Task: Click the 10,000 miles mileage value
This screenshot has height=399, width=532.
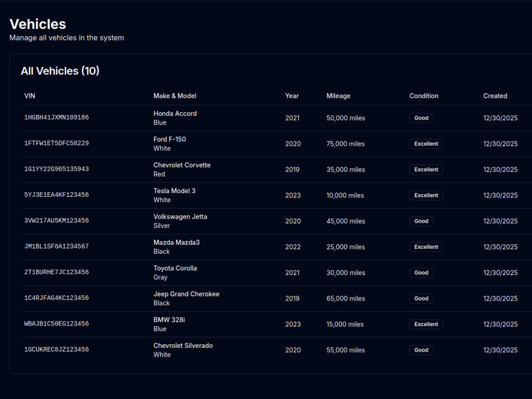Action: [345, 195]
